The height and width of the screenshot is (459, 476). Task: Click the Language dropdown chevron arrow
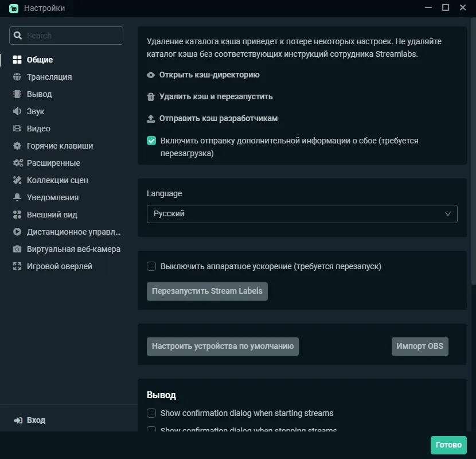447,214
